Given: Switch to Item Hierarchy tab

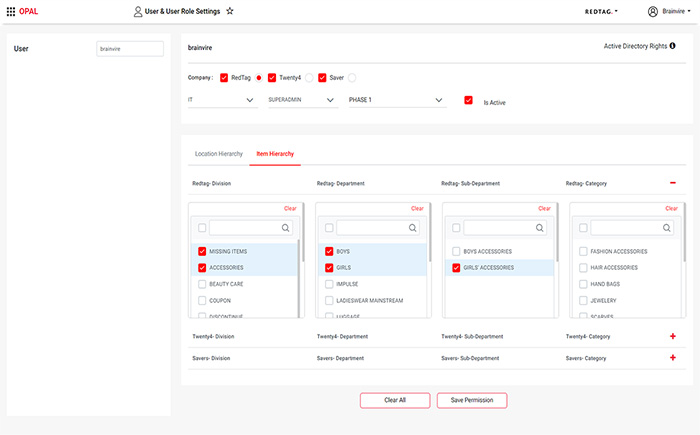Looking at the screenshot, I should [x=275, y=154].
